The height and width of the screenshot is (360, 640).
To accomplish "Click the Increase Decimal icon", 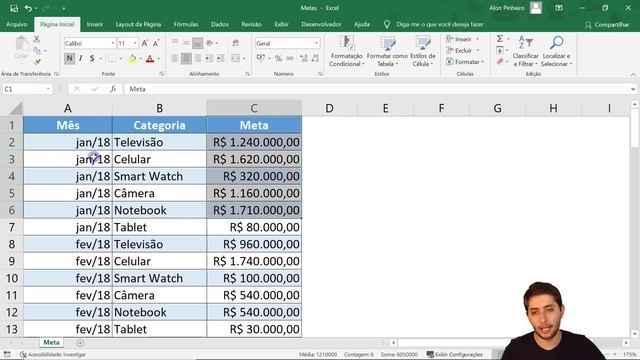I will click(x=303, y=58).
